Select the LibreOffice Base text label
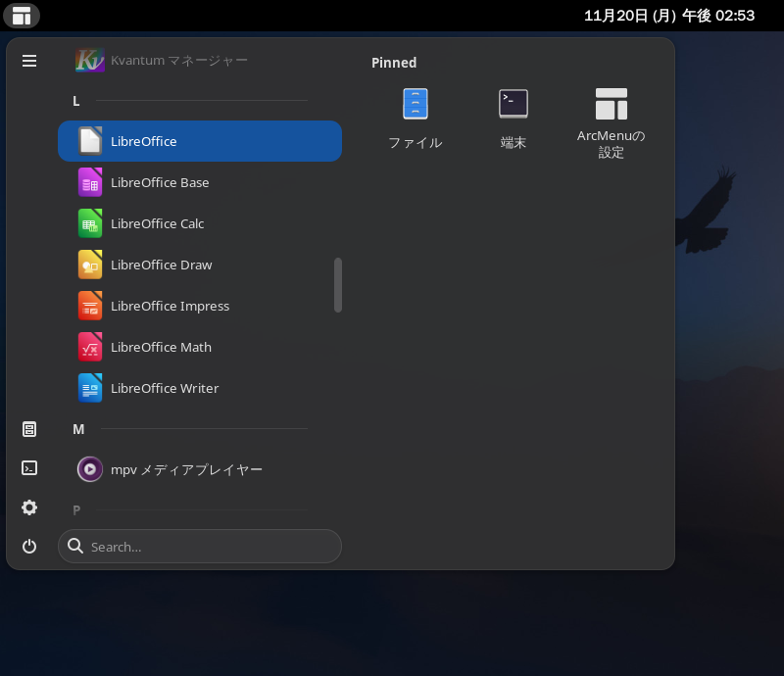784x676 pixels. click(160, 182)
